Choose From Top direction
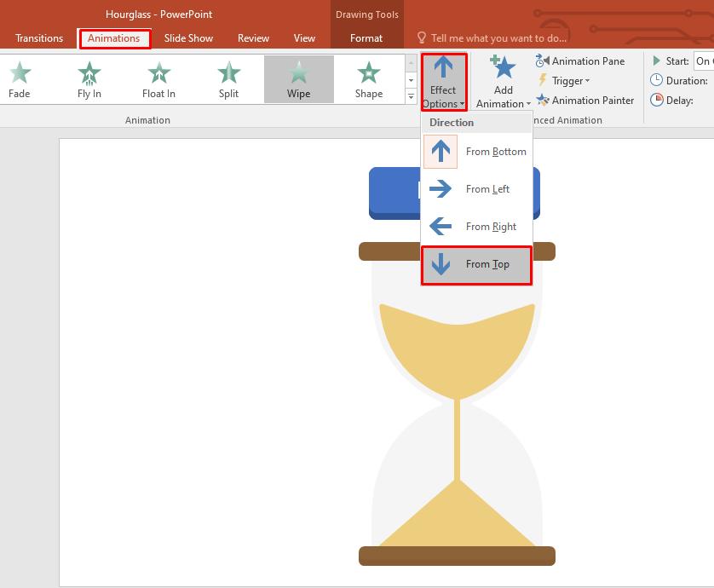 [476, 264]
